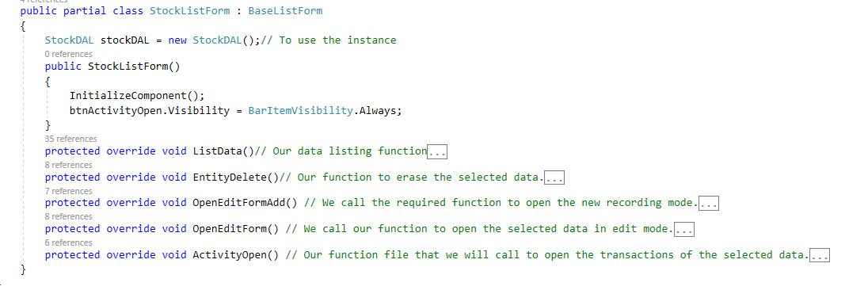
Task: Open 8 references link above EntityDelete
Action: (x=69, y=165)
